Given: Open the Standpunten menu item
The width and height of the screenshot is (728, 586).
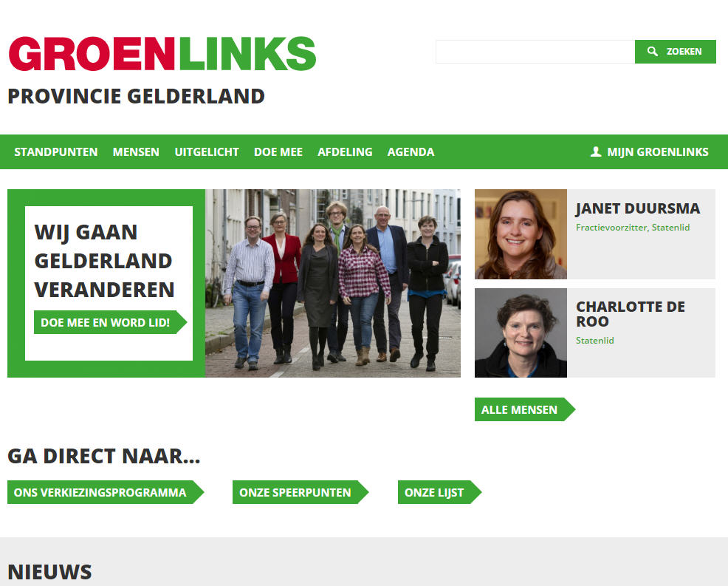Looking at the screenshot, I should (x=55, y=152).
